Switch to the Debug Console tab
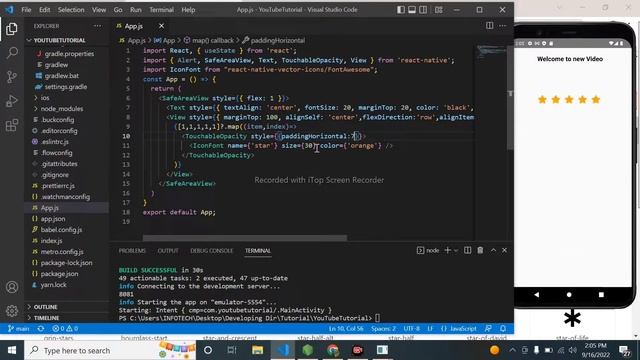This screenshot has height=360, width=640. point(211,251)
